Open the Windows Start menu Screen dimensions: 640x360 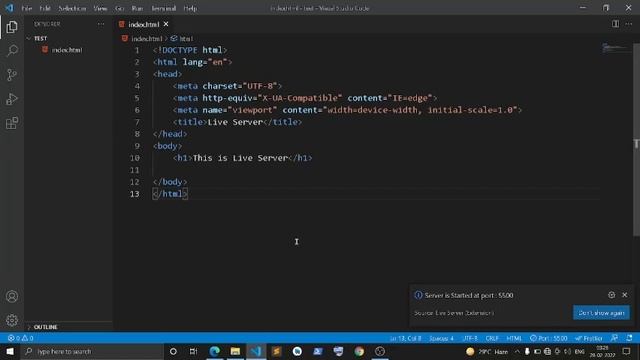pos(10,351)
